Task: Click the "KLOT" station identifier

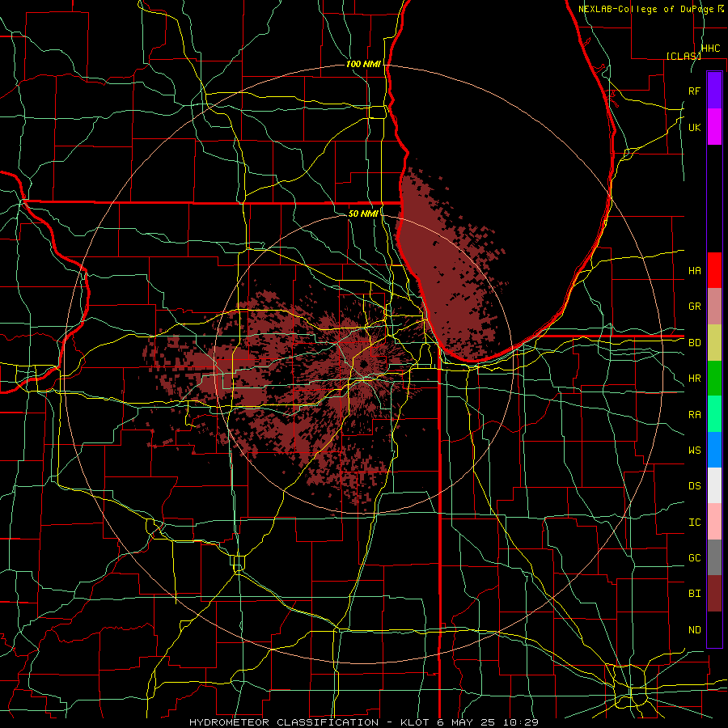Action: click(415, 722)
